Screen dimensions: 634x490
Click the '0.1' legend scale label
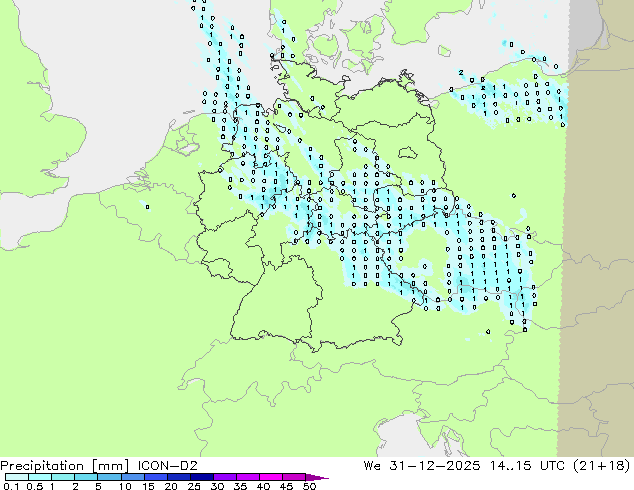[10, 486]
